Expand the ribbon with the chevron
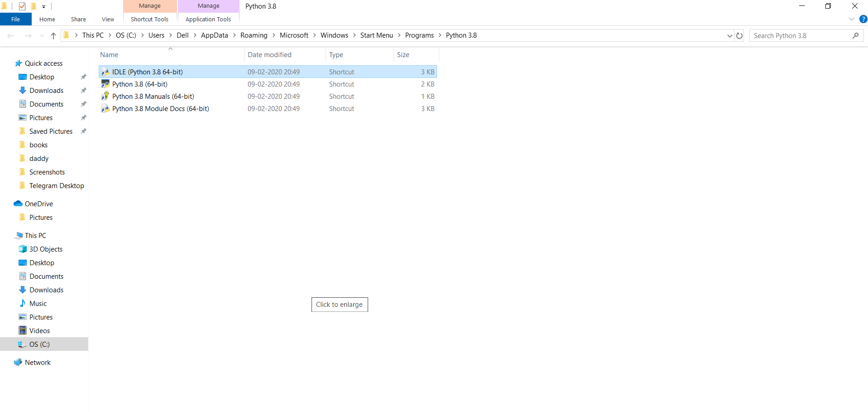868x412 pixels. click(851, 19)
